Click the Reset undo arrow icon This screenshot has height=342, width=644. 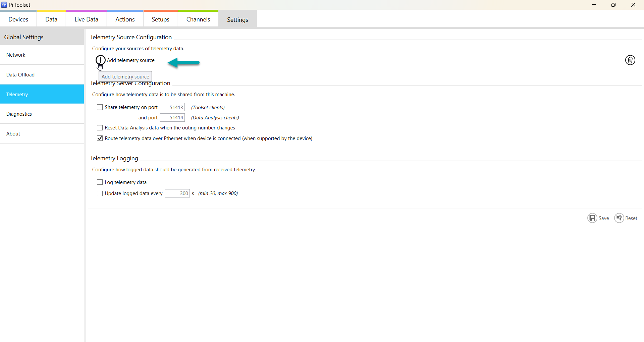point(619,218)
